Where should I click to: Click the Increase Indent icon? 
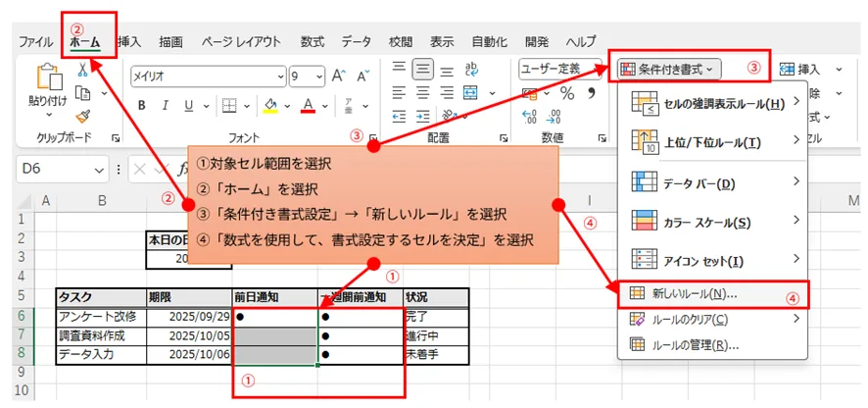423,116
